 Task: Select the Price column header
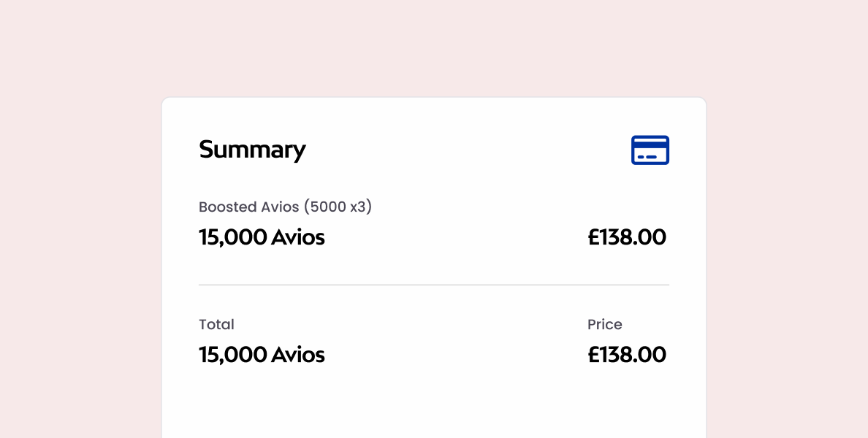(x=605, y=324)
